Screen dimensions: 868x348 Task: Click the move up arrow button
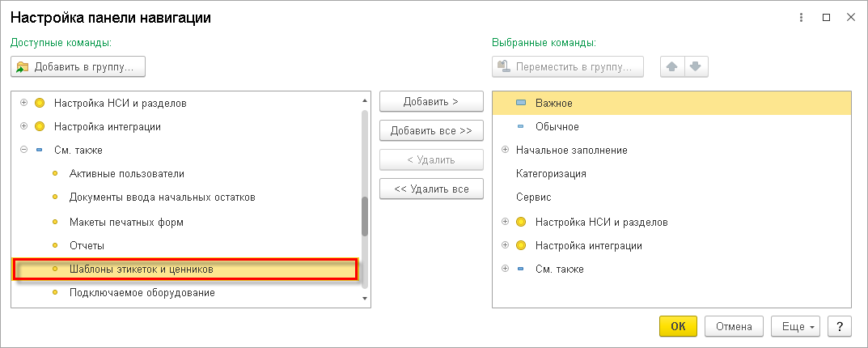pyautogui.click(x=672, y=66)
